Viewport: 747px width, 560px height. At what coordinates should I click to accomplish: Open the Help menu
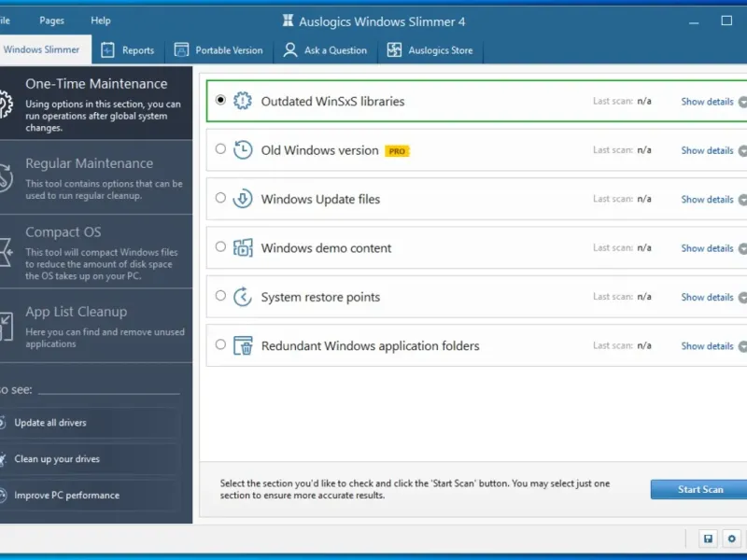pyautogui.click(x=100, y=21)
